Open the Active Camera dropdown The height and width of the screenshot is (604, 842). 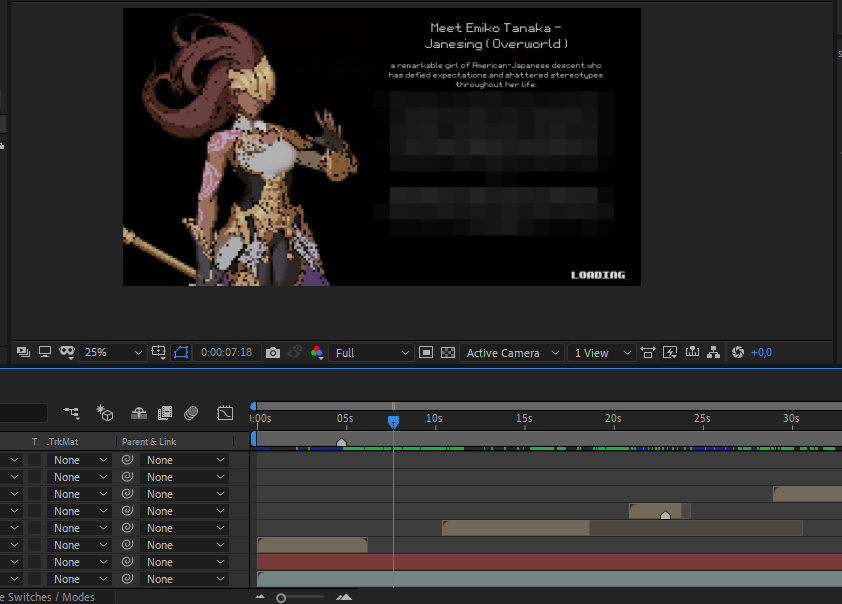[x=512, y=353]
